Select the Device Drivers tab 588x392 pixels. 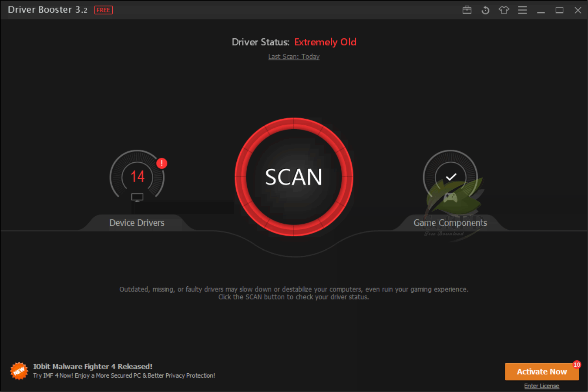pyautogui.click(x=137, y=223)
